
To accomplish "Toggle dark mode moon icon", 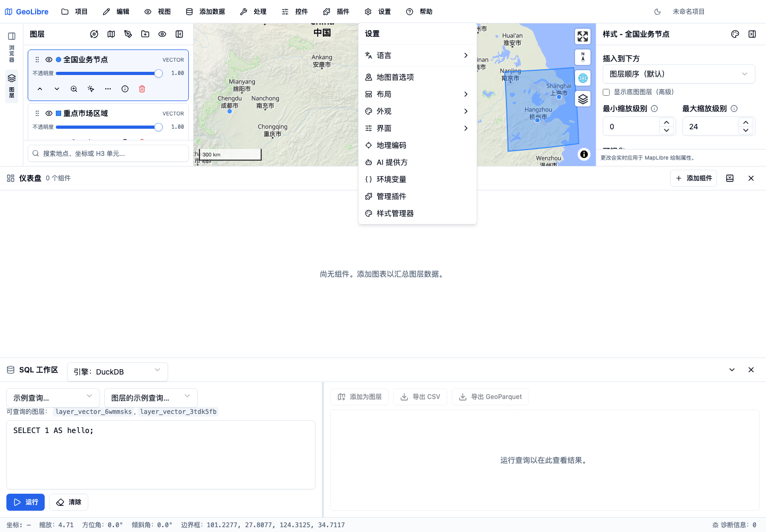I will [x=657, y=12].
